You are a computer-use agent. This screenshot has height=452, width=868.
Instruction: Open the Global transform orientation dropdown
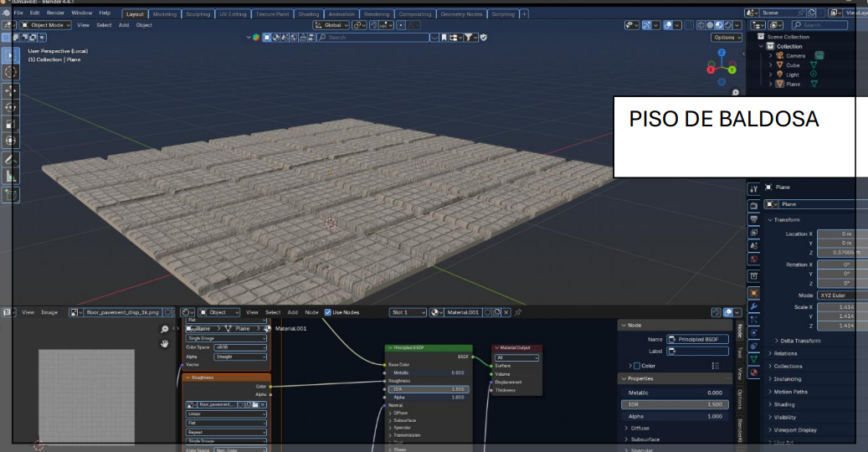click(331, 25)
